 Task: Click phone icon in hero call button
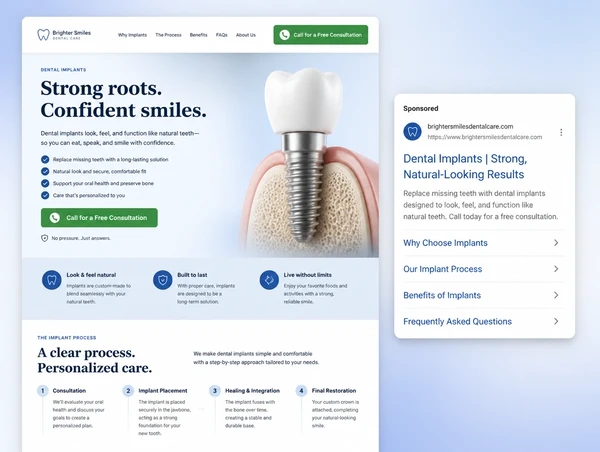pyautogui.click(x=55, y=218)
